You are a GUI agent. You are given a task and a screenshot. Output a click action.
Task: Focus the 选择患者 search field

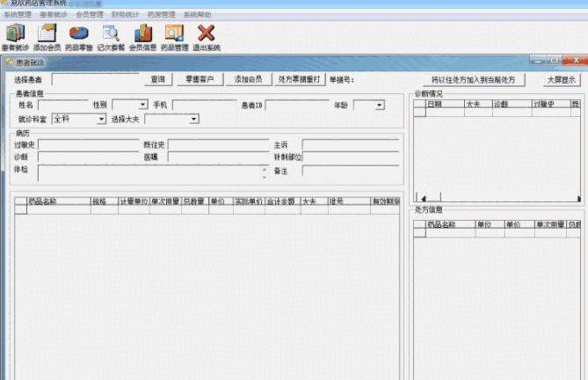(x=96, y=79)
